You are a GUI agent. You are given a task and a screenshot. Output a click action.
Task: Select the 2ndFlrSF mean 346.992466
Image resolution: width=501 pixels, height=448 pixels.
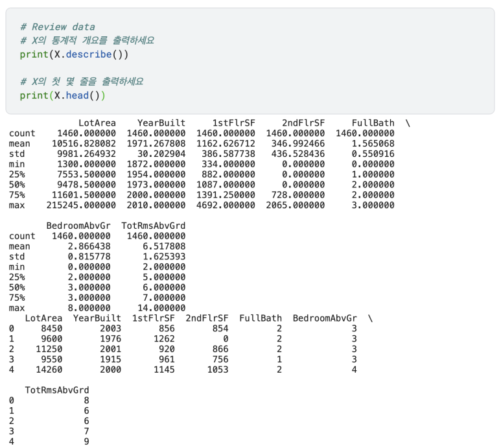coord(297,143)
